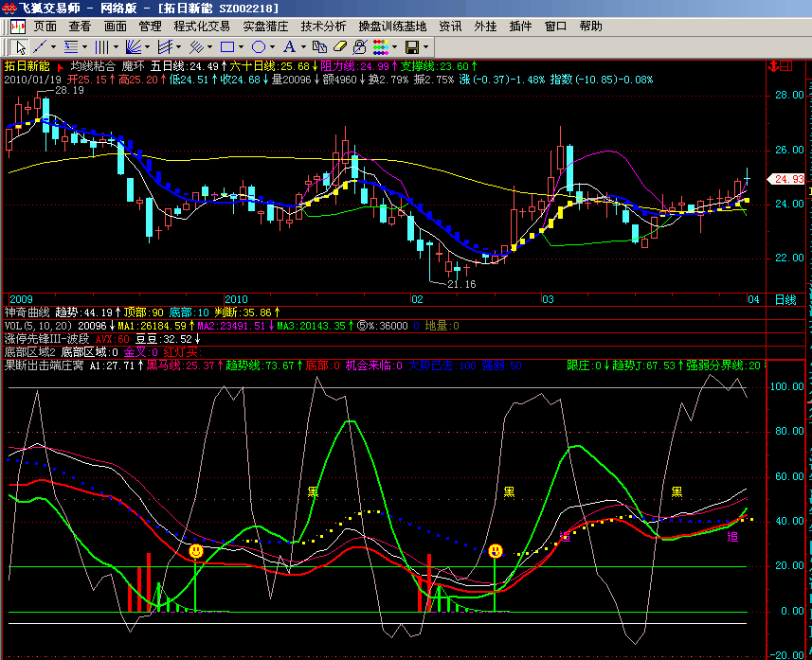Click the red anchor icon at chart corner
This screenshot has width=812, height=660.
pyautogui.click(x=774, y=66)
